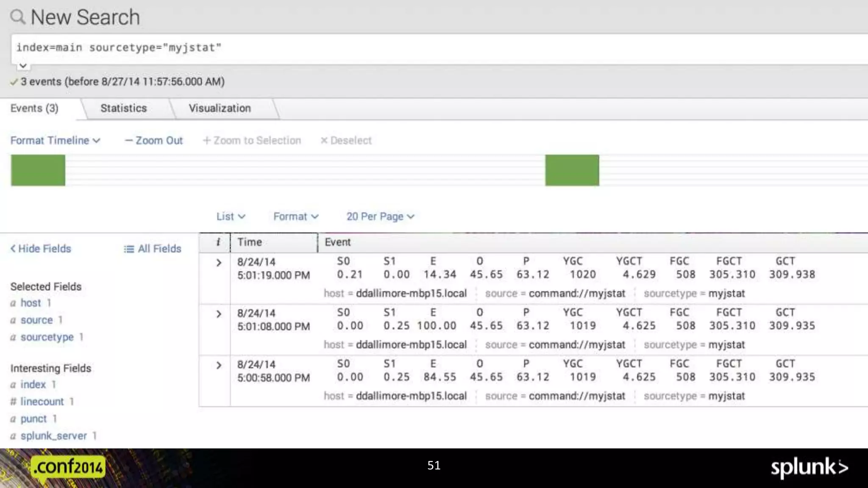
Task: Expand the 5:01:08 PM event row
Action: [x=219, y=314]
